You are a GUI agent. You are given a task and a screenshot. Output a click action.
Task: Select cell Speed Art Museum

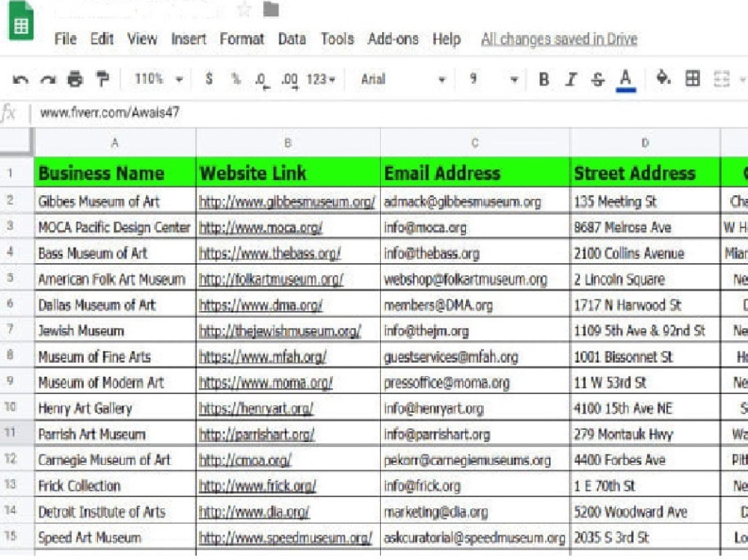pos(115,538)
